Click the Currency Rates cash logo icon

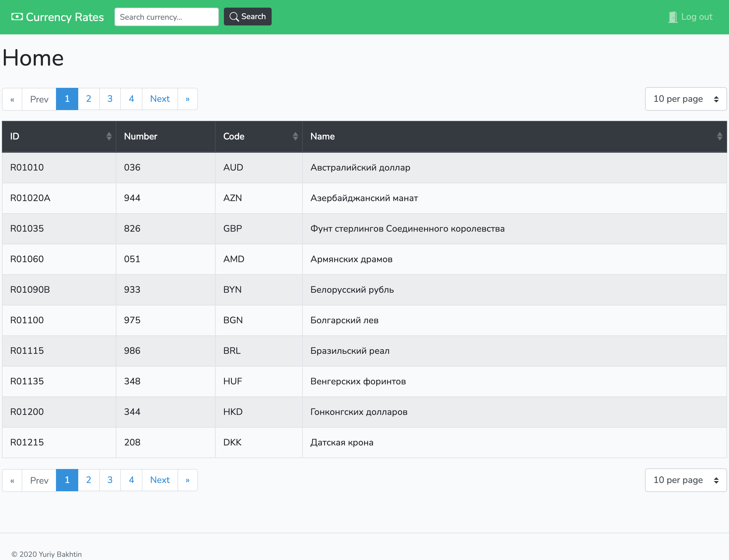click(17, 17)
